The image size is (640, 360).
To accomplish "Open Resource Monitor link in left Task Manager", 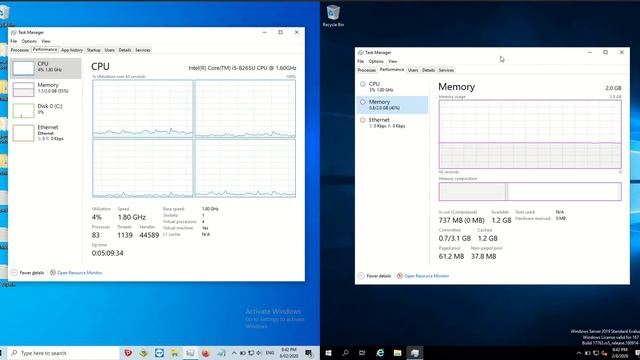I will pos(76,273).
